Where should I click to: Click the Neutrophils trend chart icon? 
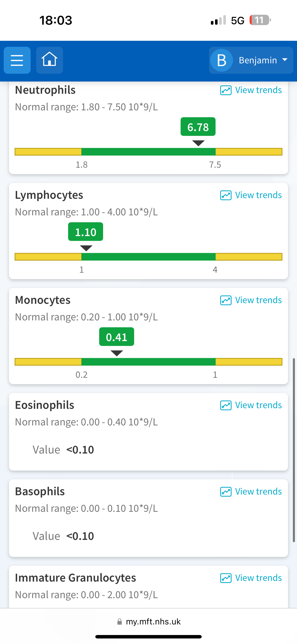225,90
